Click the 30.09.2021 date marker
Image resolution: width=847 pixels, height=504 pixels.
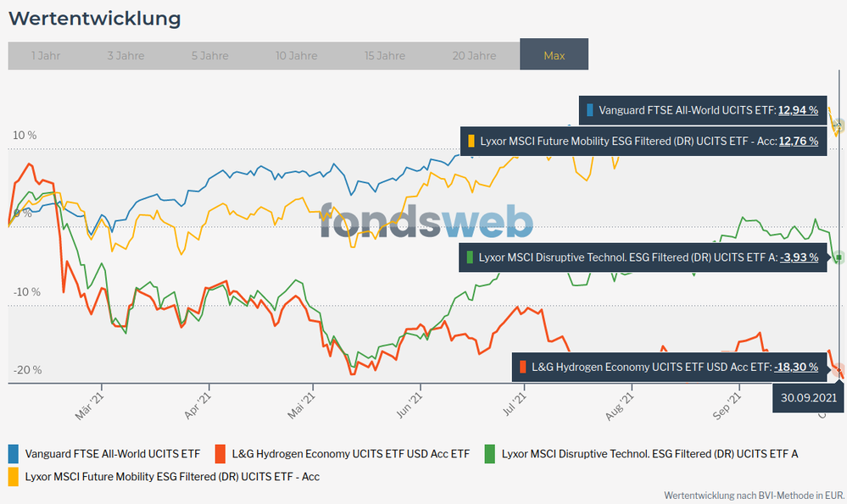(809, 396)
